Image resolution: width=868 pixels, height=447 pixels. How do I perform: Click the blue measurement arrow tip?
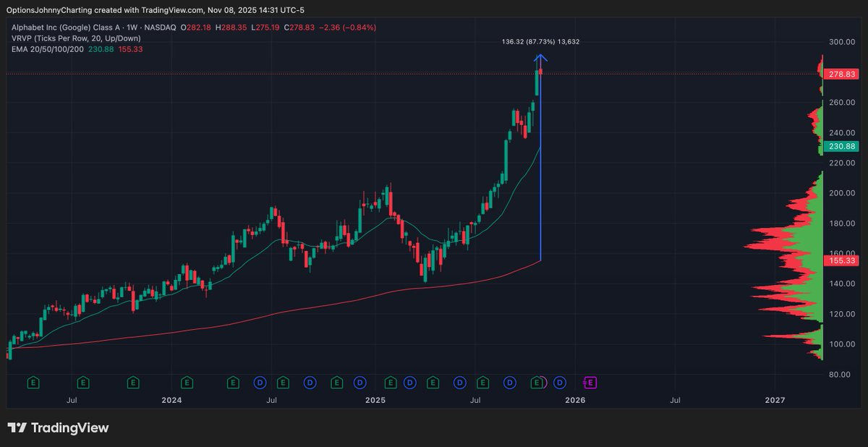tap(541, 58)
